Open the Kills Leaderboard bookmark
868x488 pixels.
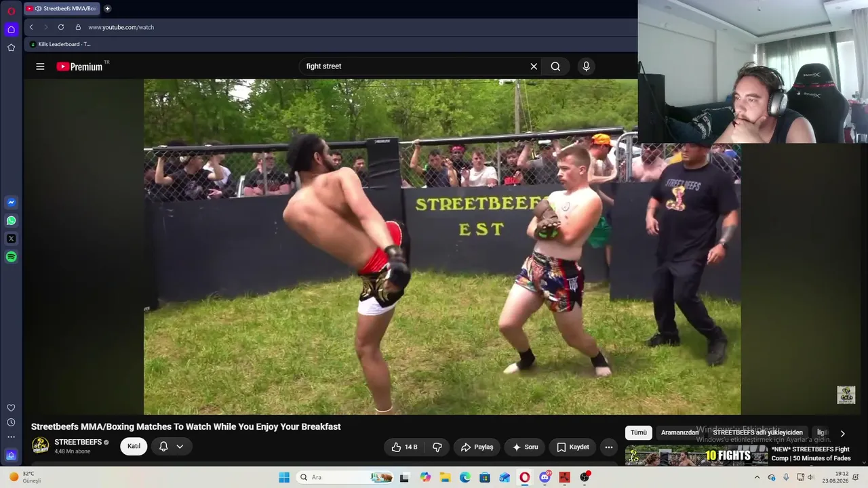pos(60,44)
